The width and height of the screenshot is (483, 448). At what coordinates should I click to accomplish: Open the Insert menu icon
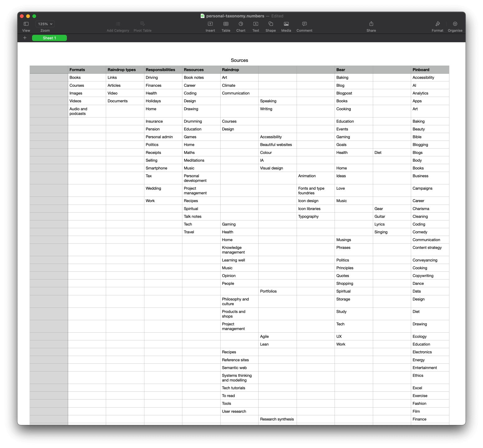(x=210, y=26)
